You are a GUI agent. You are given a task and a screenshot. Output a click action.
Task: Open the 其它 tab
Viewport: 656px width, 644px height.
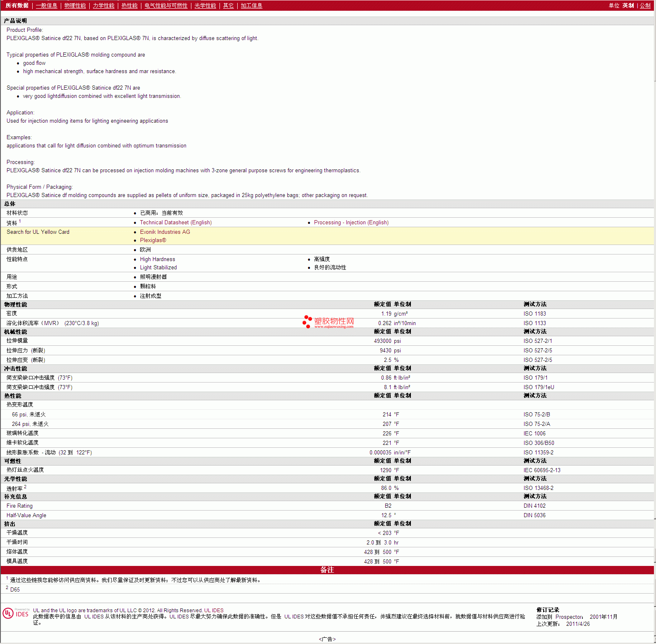point(229,6)
